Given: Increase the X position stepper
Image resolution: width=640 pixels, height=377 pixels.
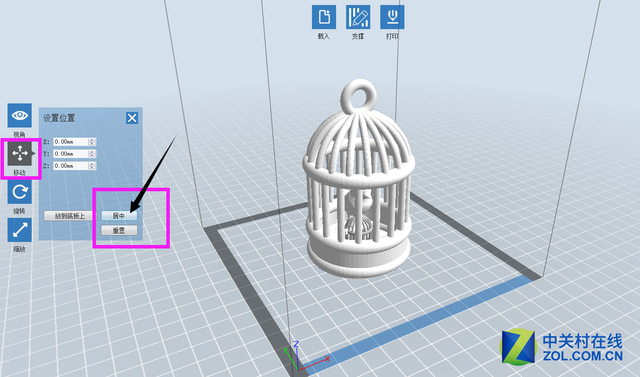Looking at the screenshot, I should click(92, 140).
